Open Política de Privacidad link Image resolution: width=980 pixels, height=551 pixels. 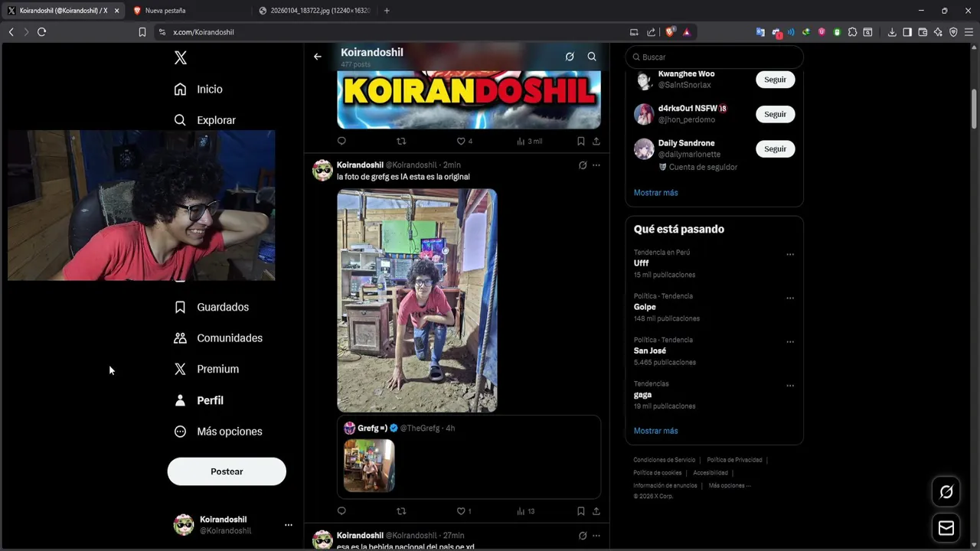(x=734, y=460)
